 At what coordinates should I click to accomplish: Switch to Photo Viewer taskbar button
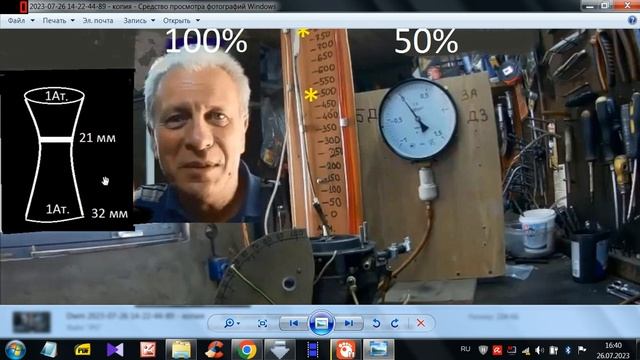(378, 350)
